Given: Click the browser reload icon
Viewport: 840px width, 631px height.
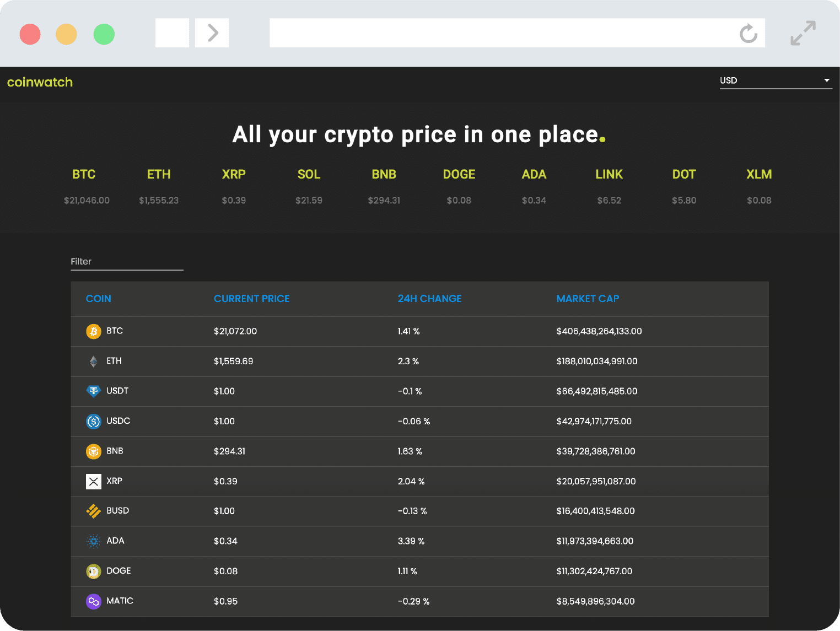Looking at the screenshot, I should coord(749,33).
